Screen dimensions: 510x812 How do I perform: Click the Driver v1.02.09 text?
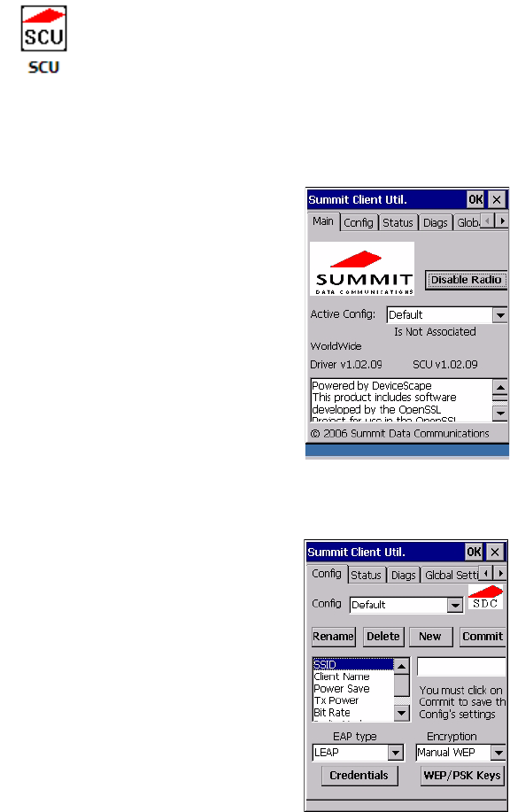click(x=346, y=365)
